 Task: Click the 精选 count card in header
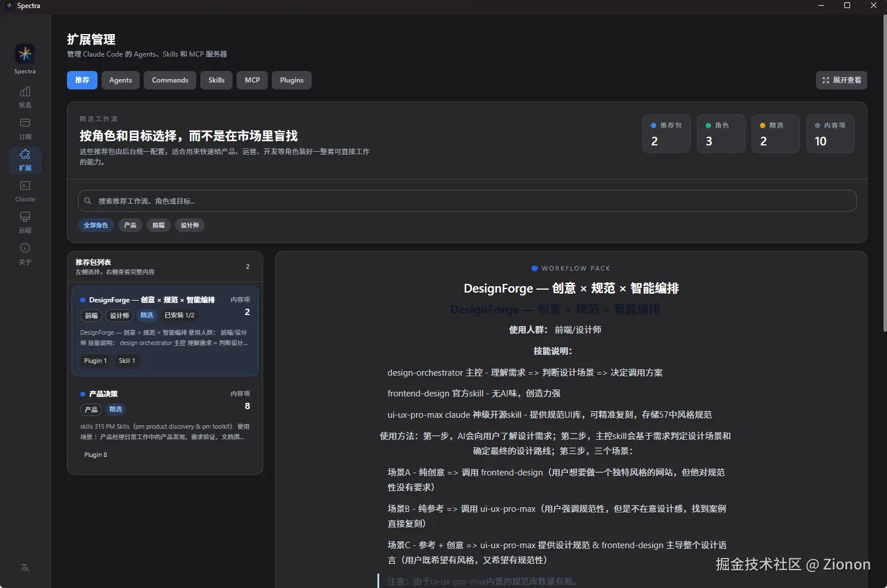(x=776, y=133)
